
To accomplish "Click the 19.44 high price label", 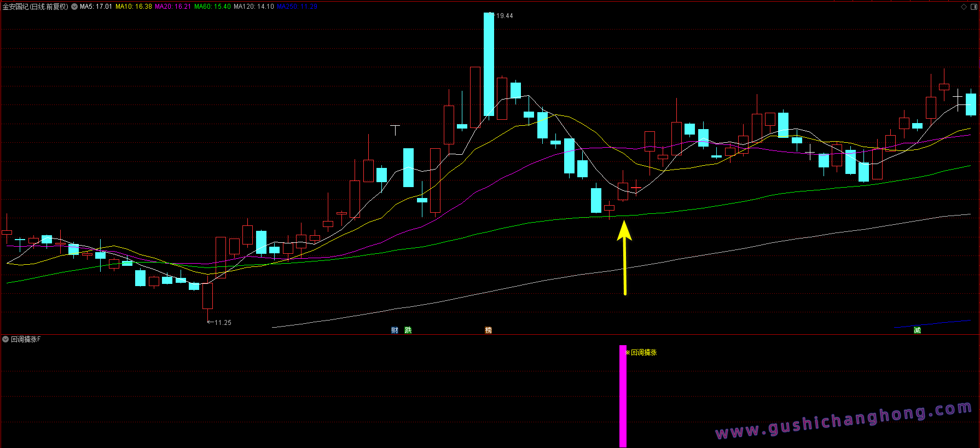I will coord(504,16).
